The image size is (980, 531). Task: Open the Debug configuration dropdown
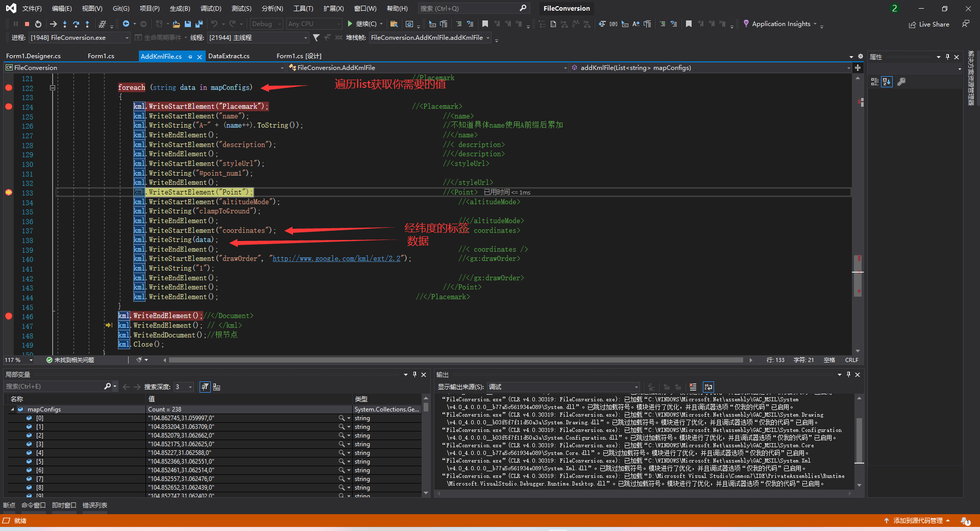[266, 24]
